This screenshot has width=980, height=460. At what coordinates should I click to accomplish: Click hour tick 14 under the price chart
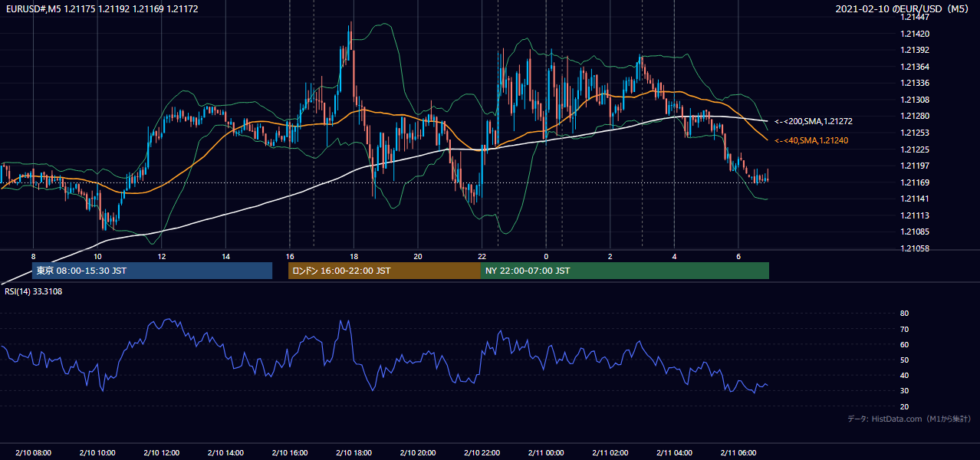(x=225, y=256)
